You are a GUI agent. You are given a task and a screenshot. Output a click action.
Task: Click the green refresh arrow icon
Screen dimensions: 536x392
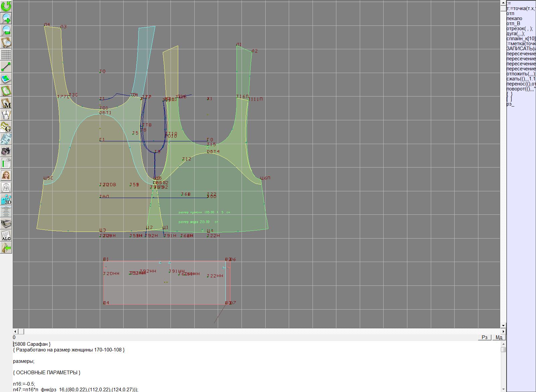pos(6,6)
